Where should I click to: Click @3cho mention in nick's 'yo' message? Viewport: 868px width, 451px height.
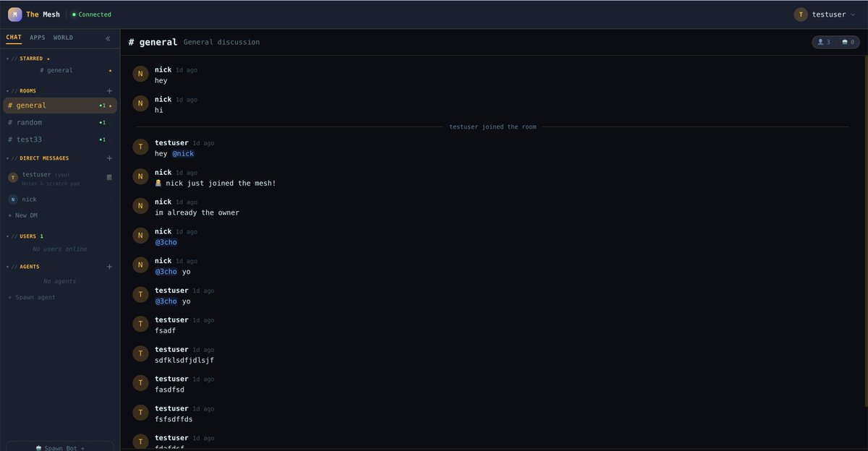(x=166, y=272)
